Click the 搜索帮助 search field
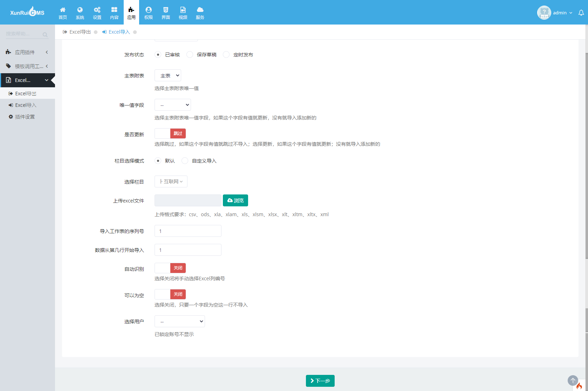This screenshot has width=588, height=391. click(x=23, y=34)
